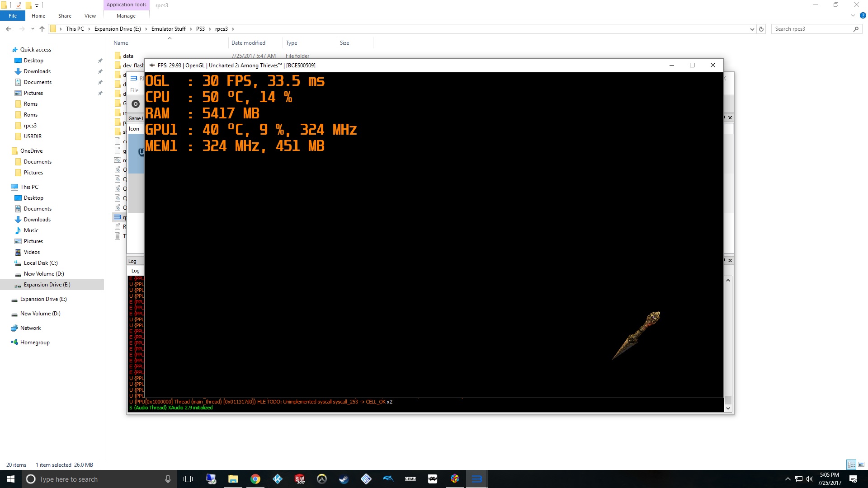Select Homegroup in navigation pane

(35, 343)
